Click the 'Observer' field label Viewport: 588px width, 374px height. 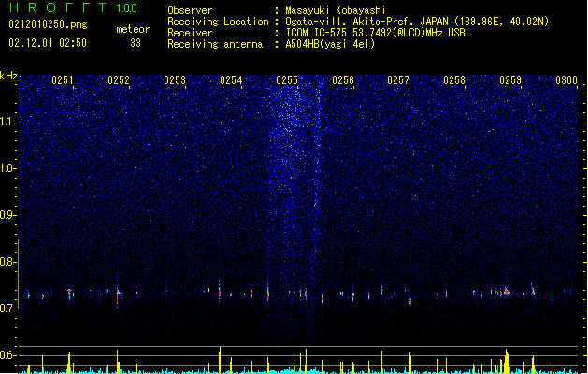pyautogui.click(x=190, y=10)
